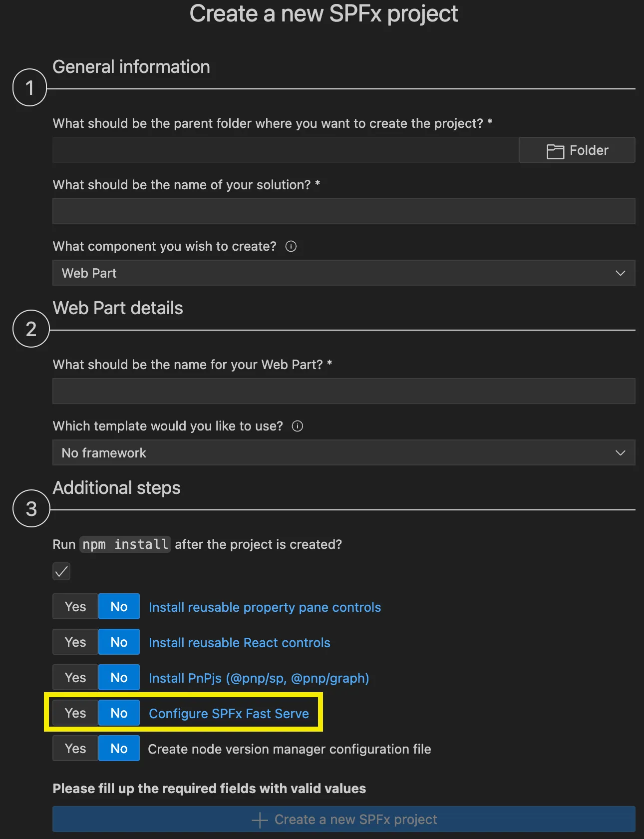
Task: Choose Yes for reusable React controls
Action: pos(74,642)
